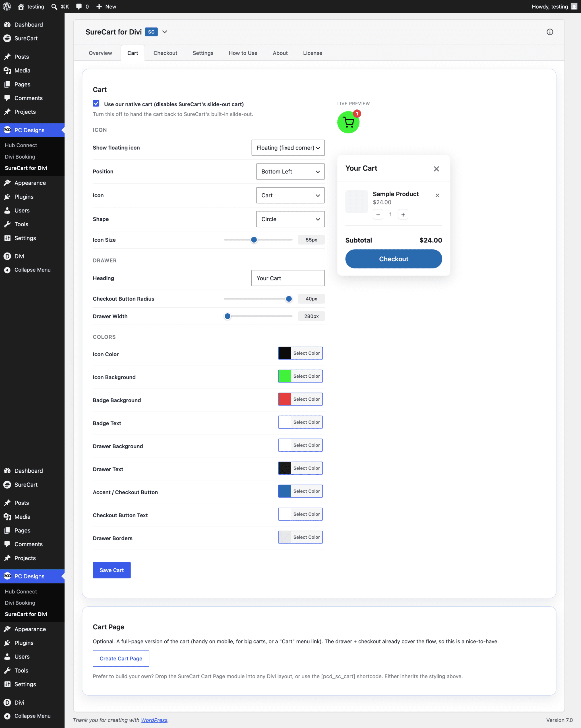581x728 pixels.
Task: Expand the SureCart for Divi chevron
Action: (165, 32)
